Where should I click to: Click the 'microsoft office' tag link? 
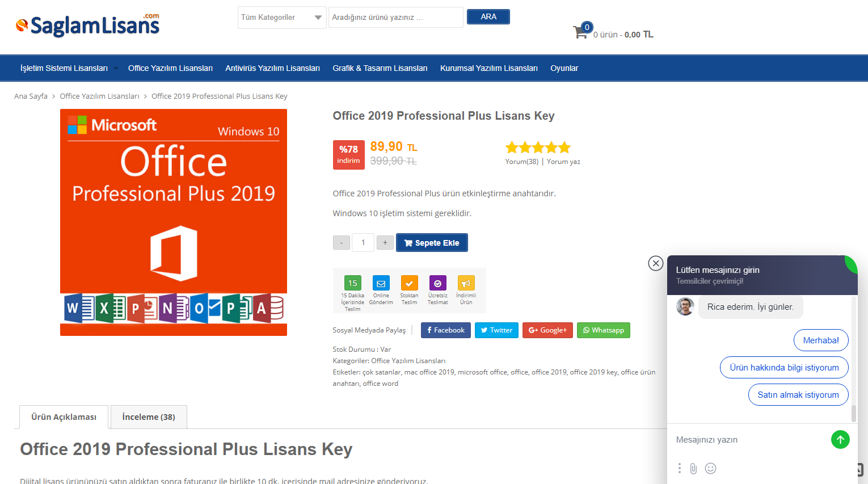click(482, 372)
